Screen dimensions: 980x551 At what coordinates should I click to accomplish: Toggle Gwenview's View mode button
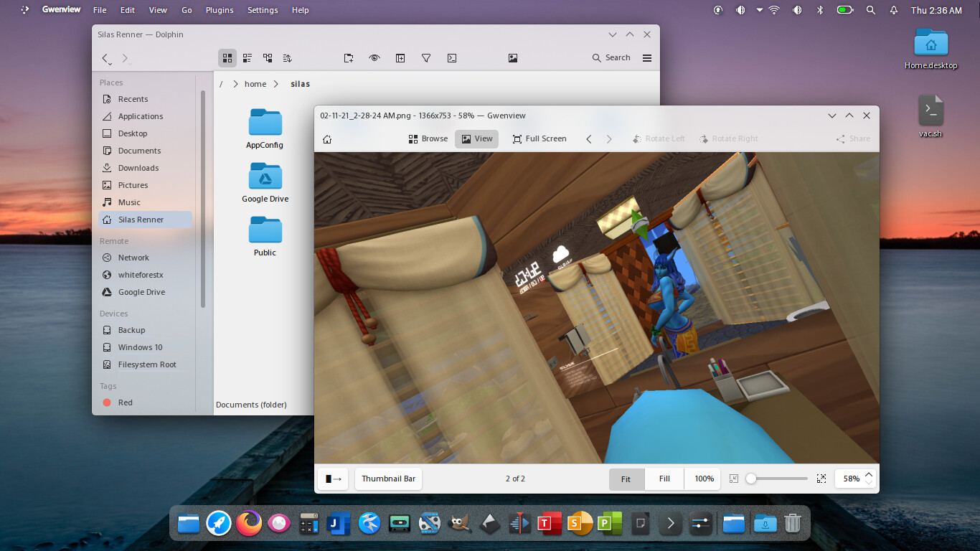pyautogui.click(x=477, y=139)
